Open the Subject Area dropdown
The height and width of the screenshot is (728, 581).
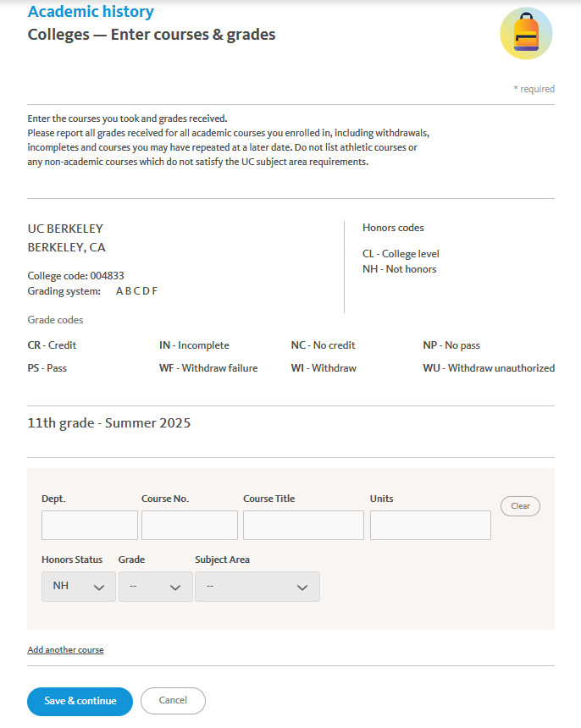click(257, 587)
